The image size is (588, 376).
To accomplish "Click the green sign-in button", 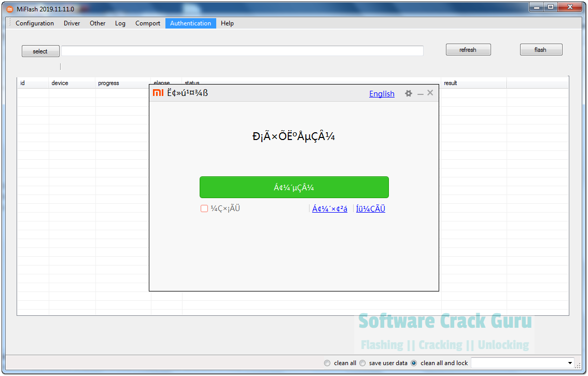I will [x=294, y=187].
